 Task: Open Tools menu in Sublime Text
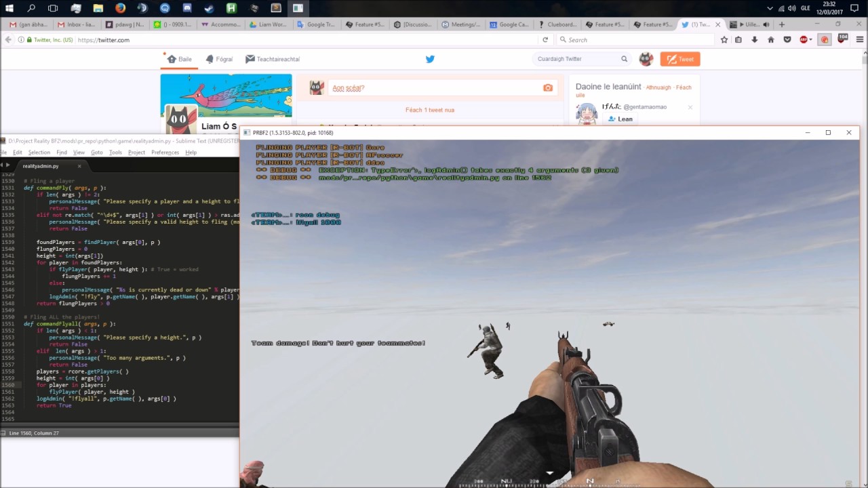click(x=116, y=152)
